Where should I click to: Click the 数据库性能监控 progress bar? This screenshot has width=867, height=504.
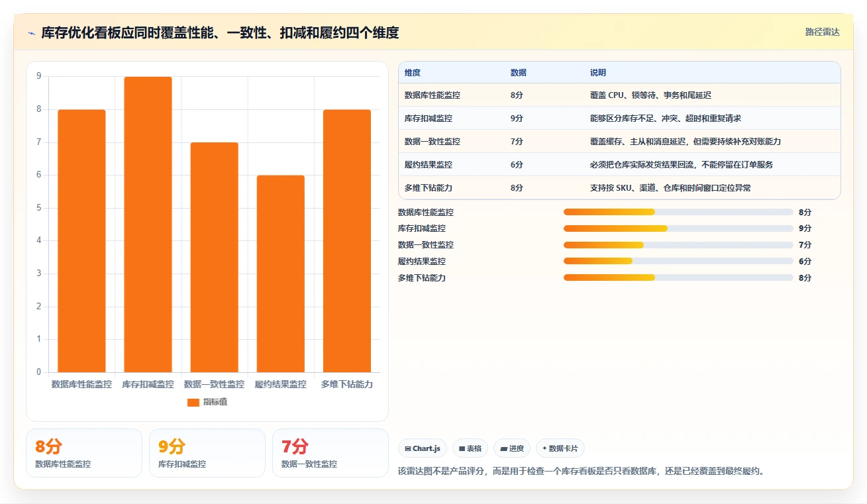tap(678, 212)
